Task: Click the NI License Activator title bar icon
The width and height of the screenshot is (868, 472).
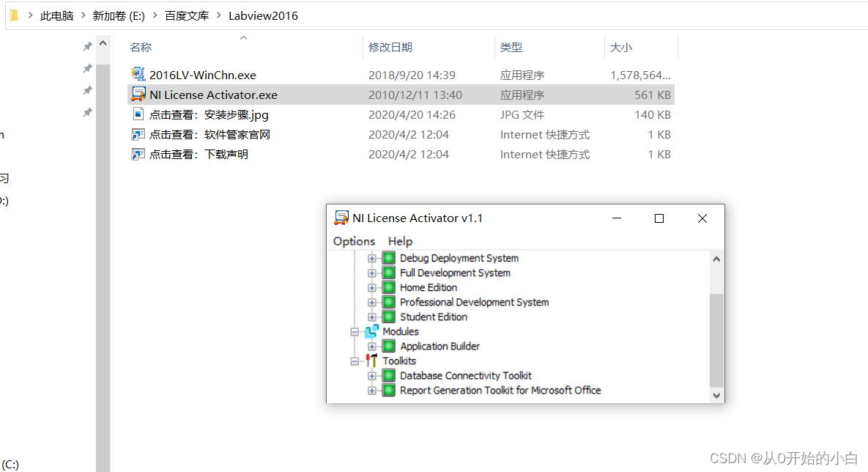Action: [340, 218]
